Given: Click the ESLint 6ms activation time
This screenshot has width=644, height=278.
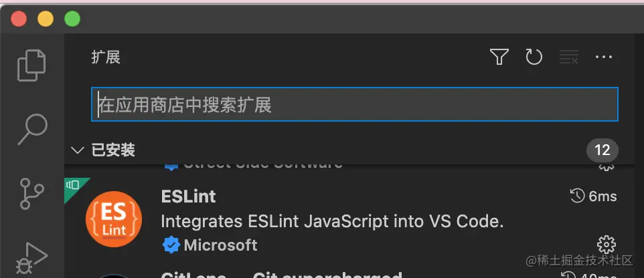Looking at the screenshot, I should (x=593, y=196).
